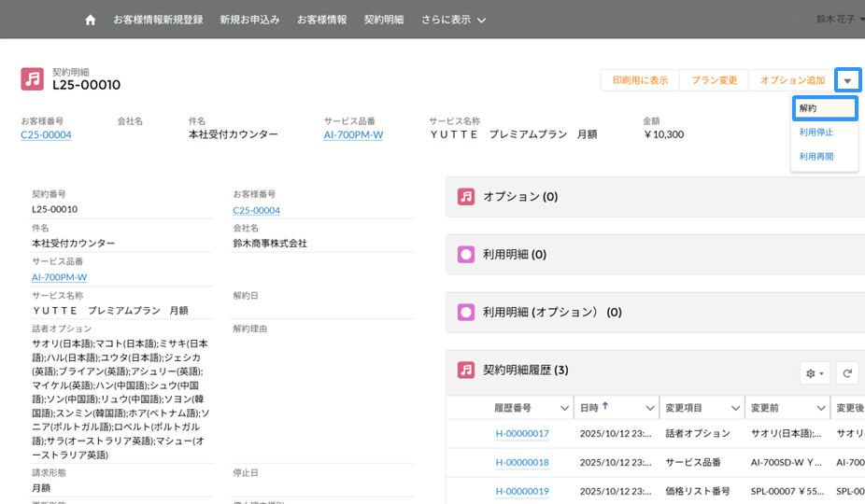Select 利用停止 from the dropdown menu

[816, 133]
